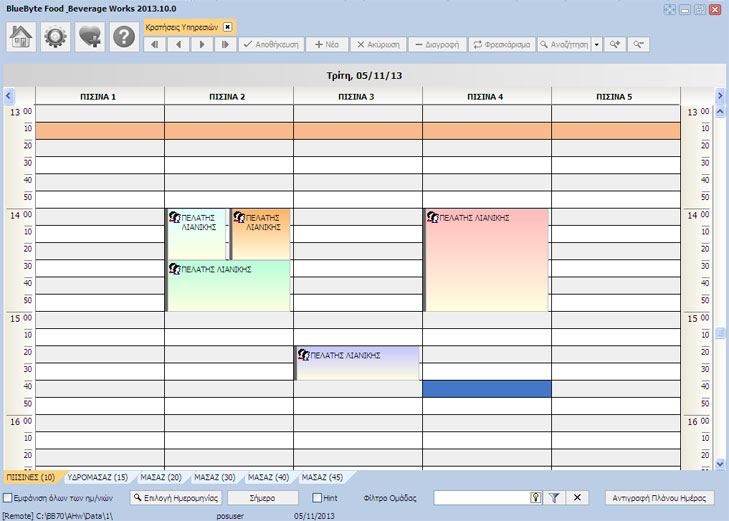
Task: Enable the Hint checkbox
Action: [x=317, y=497]
